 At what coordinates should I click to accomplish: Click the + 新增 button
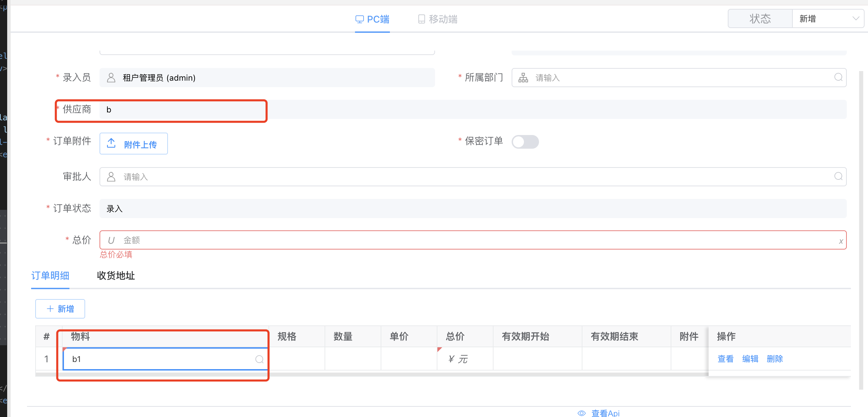pos(60,309)
